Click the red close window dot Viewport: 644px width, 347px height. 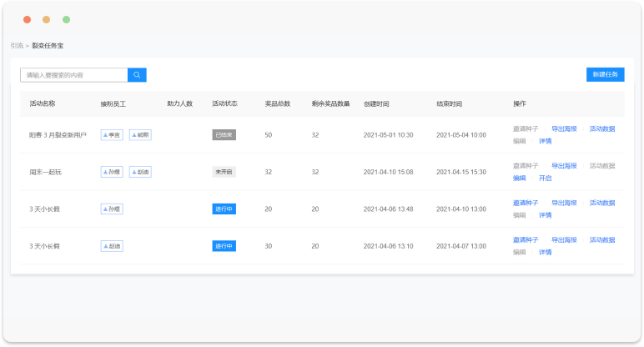click(27, 19)
